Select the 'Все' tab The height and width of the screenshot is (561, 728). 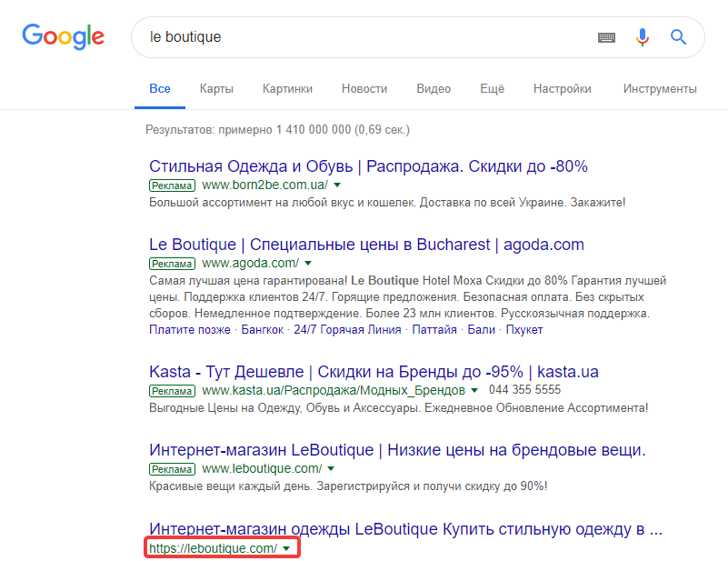pyautogui.click(x=160, y=89)
